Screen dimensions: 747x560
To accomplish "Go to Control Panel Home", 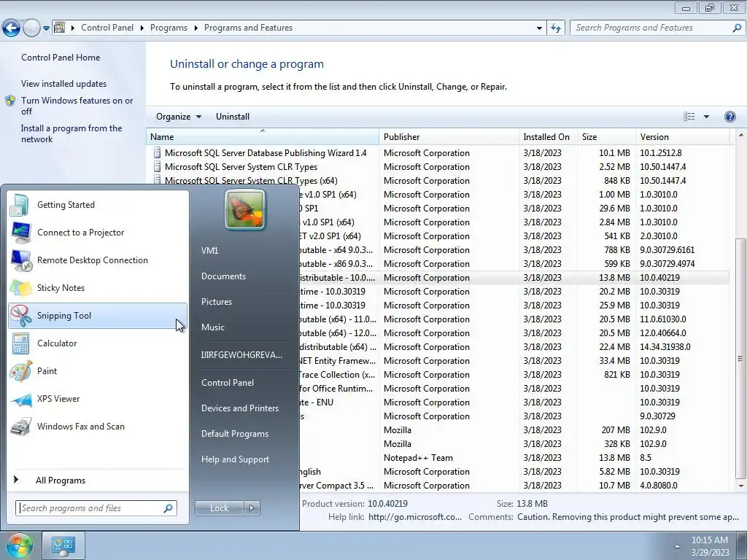I will click(x=61, y=58).
